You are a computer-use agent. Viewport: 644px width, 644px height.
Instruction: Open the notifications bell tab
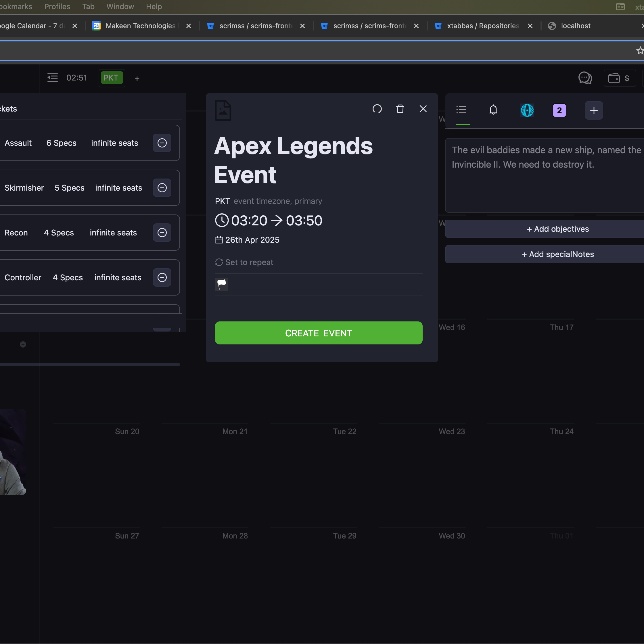coord(493,110)
